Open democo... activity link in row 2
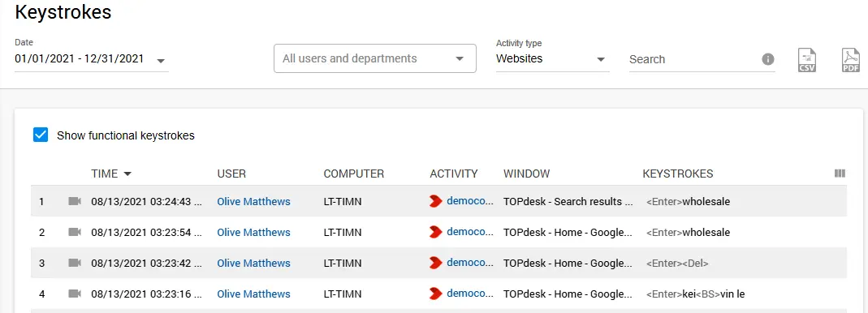 click(469, 232)
